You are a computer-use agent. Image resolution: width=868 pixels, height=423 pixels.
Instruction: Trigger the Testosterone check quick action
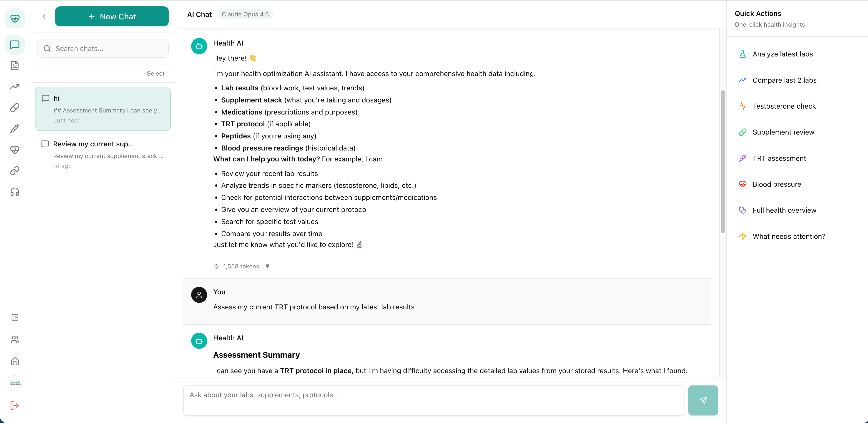click(784, 106)
